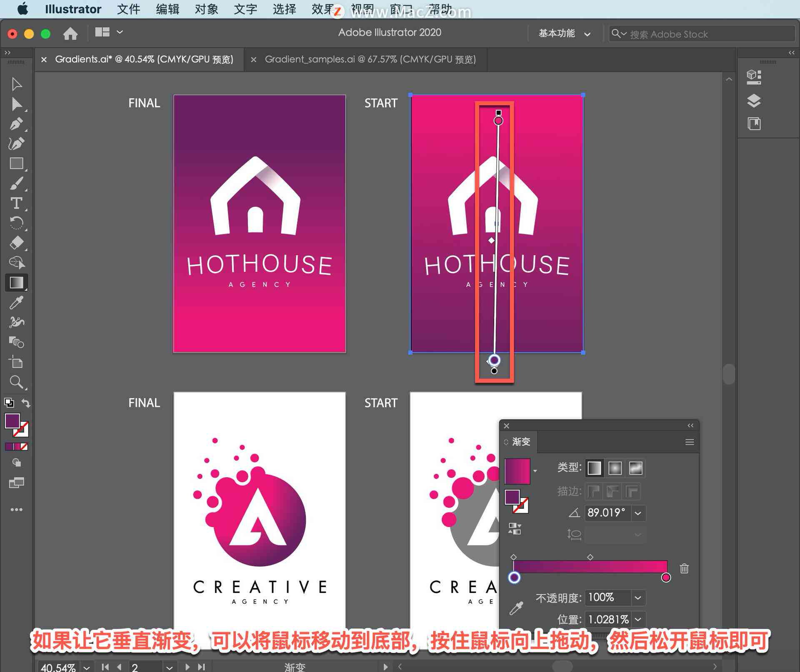Select the Pen tool

point(16,124)
